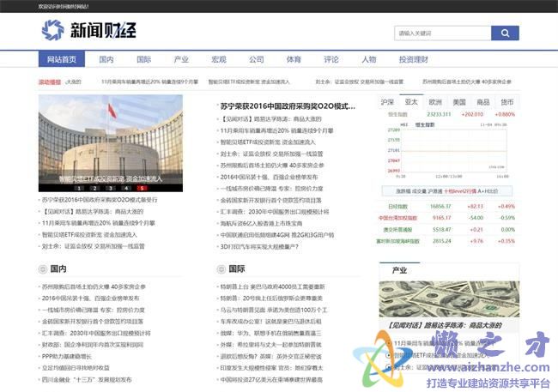558x392 pixels.
Task: Open the 产业 section heading in sidebar
Action: point(399,271)
